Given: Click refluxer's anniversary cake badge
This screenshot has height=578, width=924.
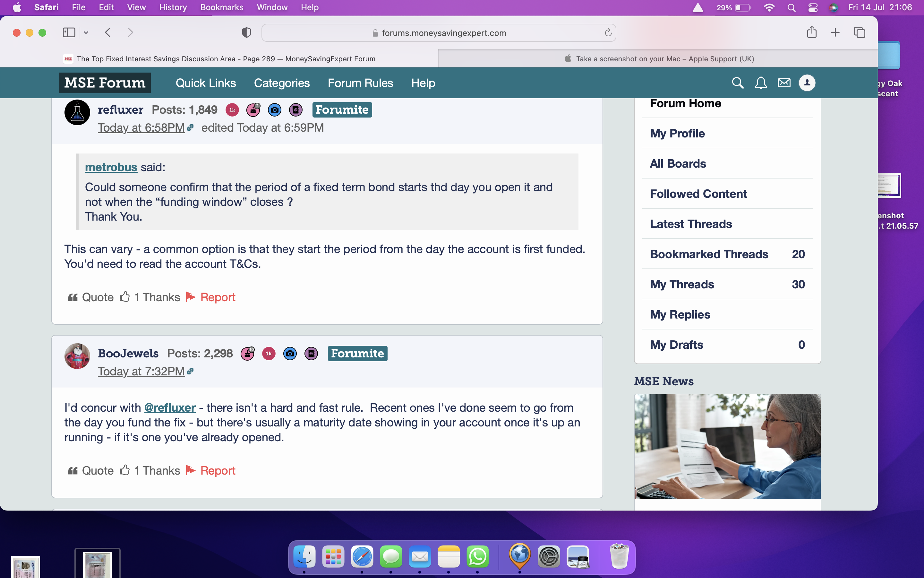Looking at the screenshot, I should 253,110.
